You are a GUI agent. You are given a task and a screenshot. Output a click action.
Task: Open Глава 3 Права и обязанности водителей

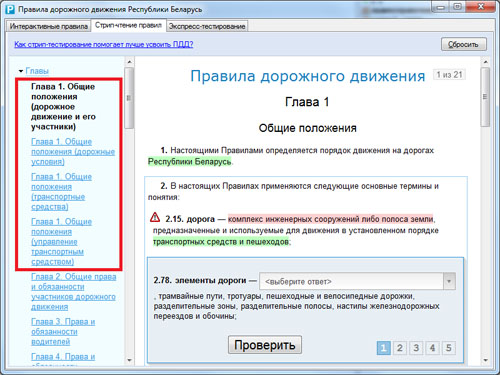[x=63, y=332]
